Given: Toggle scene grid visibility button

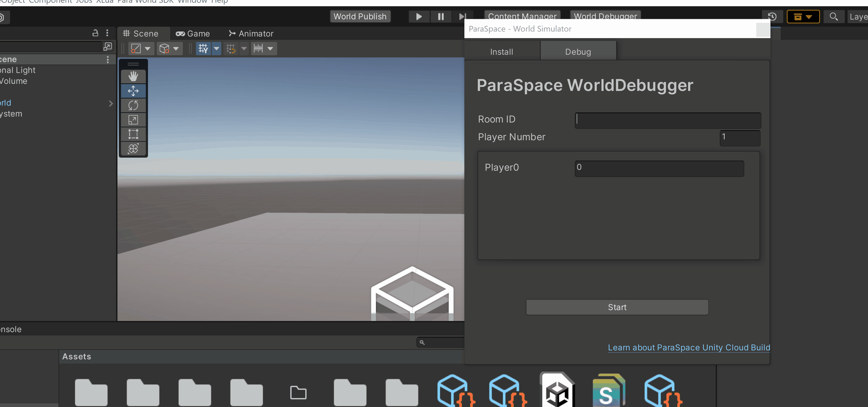Looking at the screenshot, I should click(x=203, y=48).
